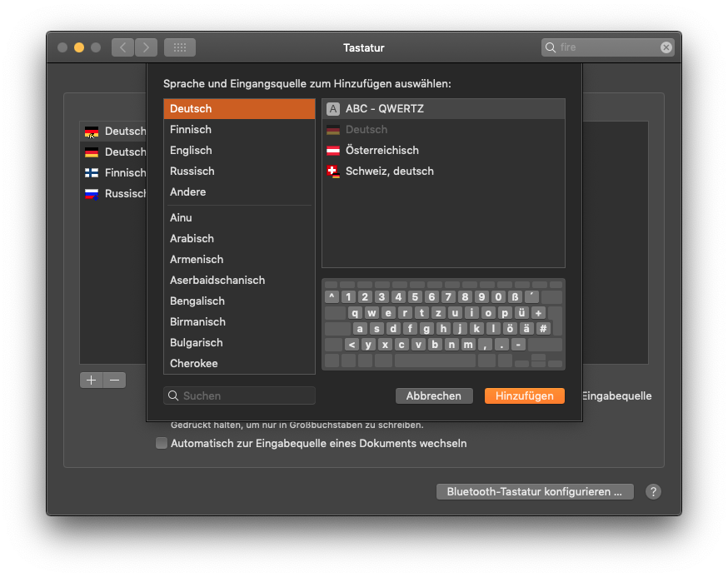728x577 pixels.
Task: Select the Austrian flag input source
Action: click(381, 151)
